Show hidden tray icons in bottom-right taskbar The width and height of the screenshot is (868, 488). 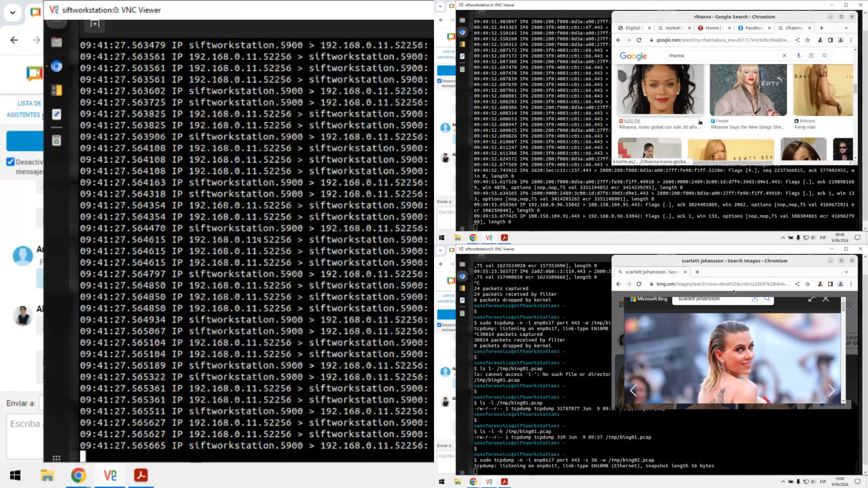(783, 481)
